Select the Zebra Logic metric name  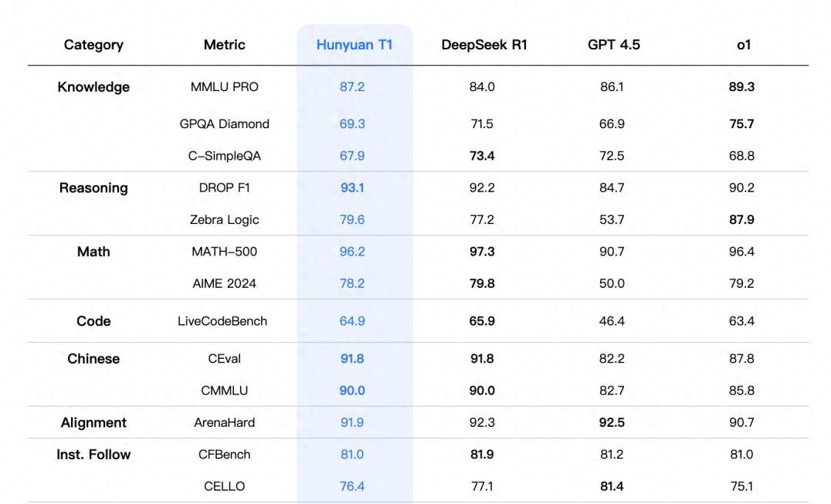224,220
